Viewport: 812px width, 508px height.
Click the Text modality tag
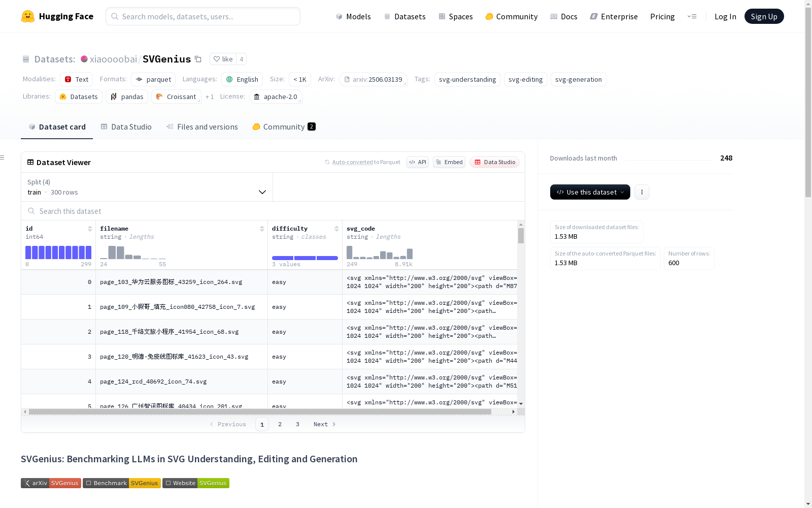click(77, 79)
